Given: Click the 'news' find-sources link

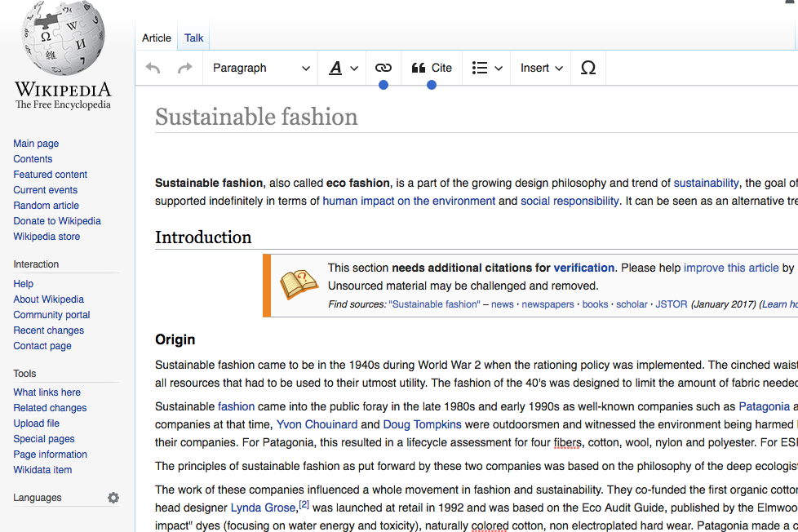Looking at the screenshot, I should pyautogui.click(x=503, y=304).
